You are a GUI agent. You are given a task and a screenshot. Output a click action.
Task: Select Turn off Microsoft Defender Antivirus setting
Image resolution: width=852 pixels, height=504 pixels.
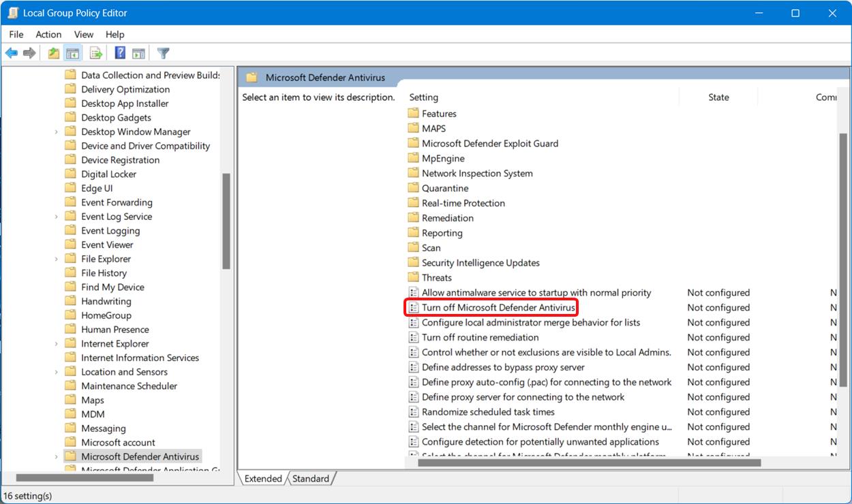pyautogui.click(x=497, y=307)
